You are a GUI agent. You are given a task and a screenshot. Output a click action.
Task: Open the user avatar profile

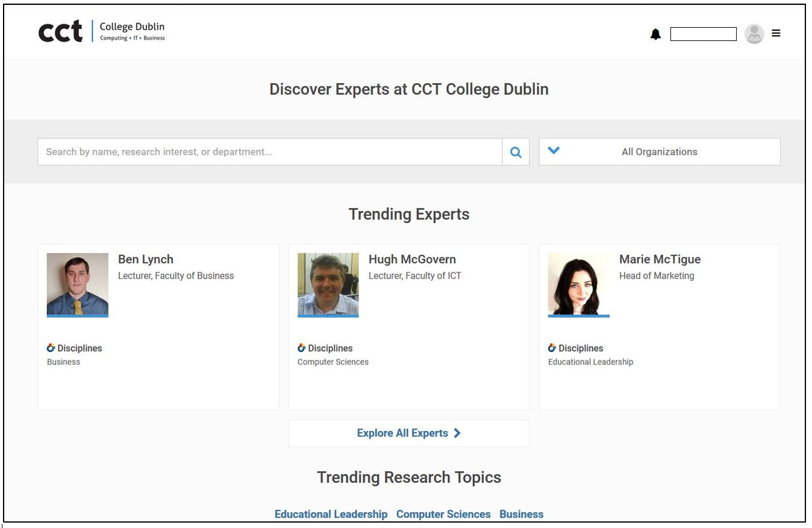[x=754, y=34]
